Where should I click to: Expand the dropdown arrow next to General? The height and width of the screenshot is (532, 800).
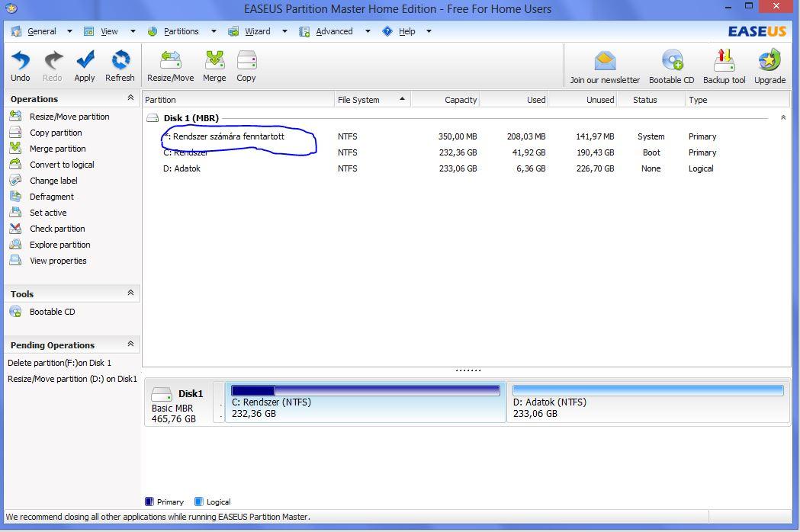[69, 31]
